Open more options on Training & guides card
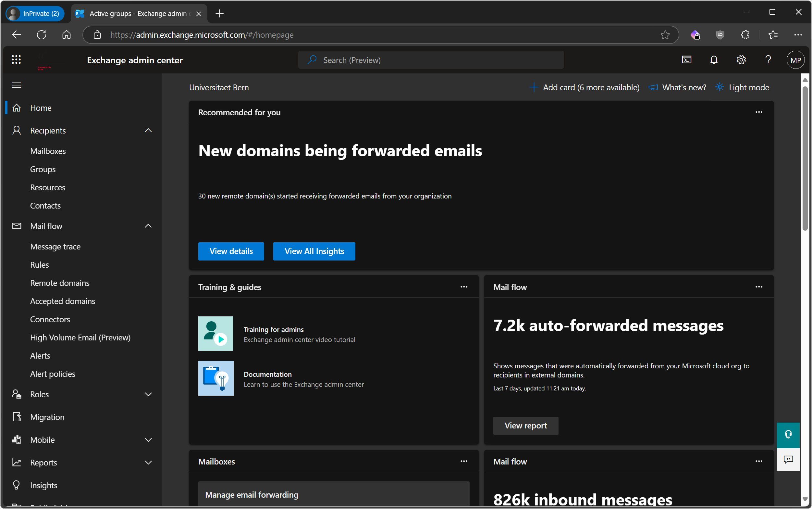The height and width of the screenshot is (509, 812). (464, 287)
